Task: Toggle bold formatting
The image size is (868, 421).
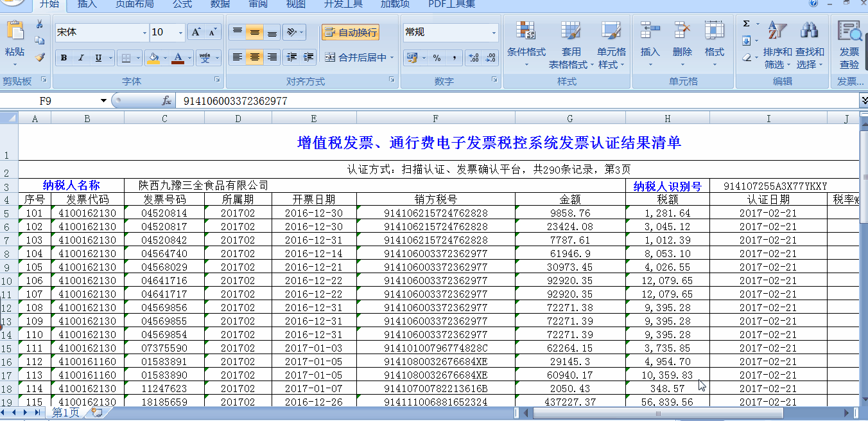Action: pyautogui.click(x=63, y=58)
